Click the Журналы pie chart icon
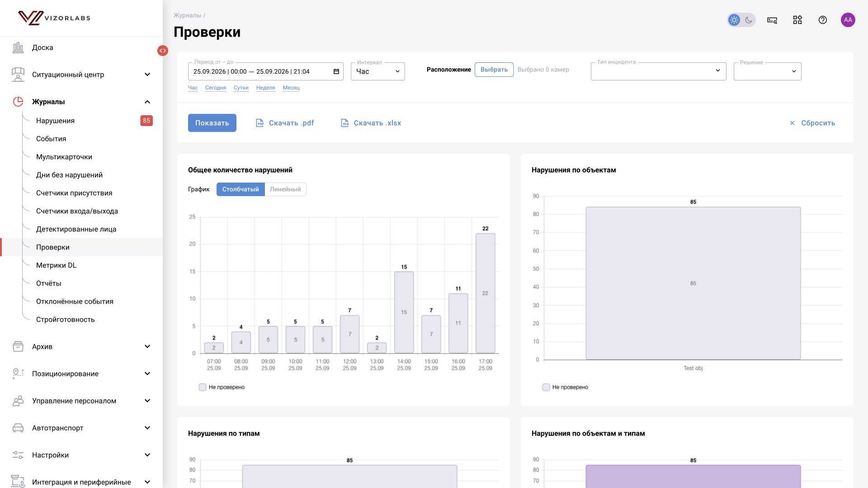The image size is (868, 488). [x=18, y=102]
